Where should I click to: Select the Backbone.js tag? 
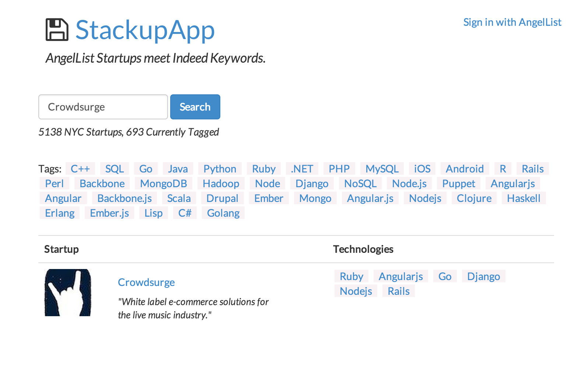coord(125,198)
